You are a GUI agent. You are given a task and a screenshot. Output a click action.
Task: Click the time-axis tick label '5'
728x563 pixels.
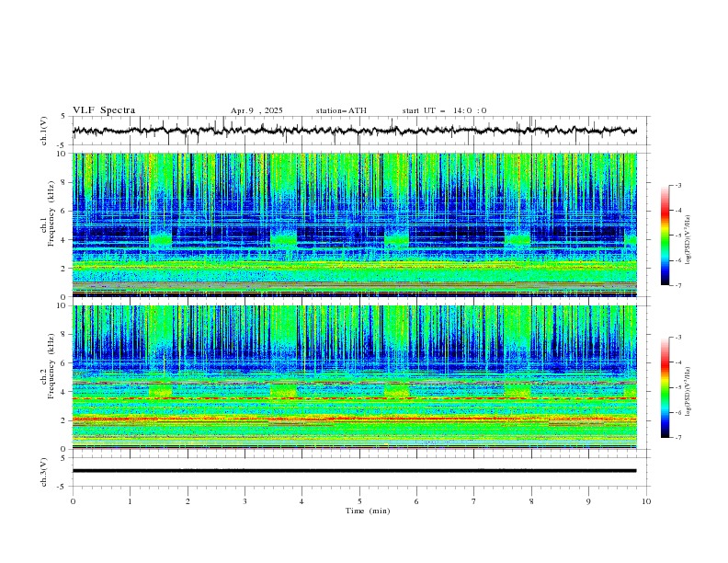359,501
